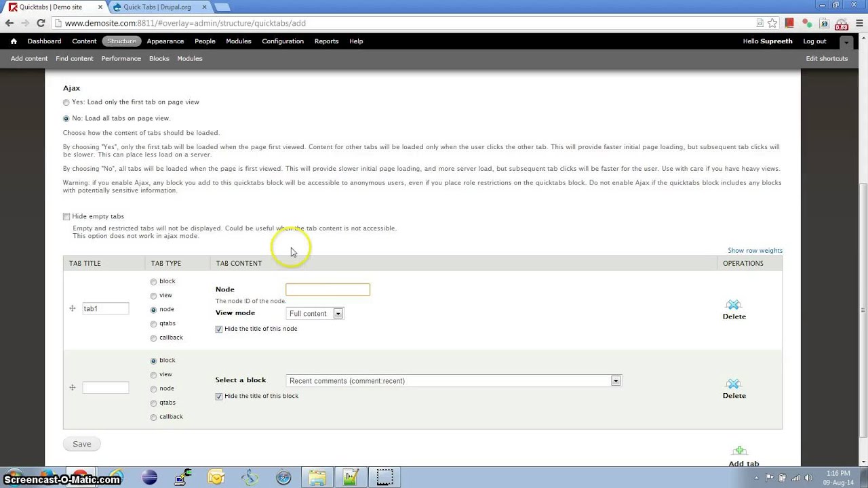Open the Select a block dropdown

click(454, 381)
